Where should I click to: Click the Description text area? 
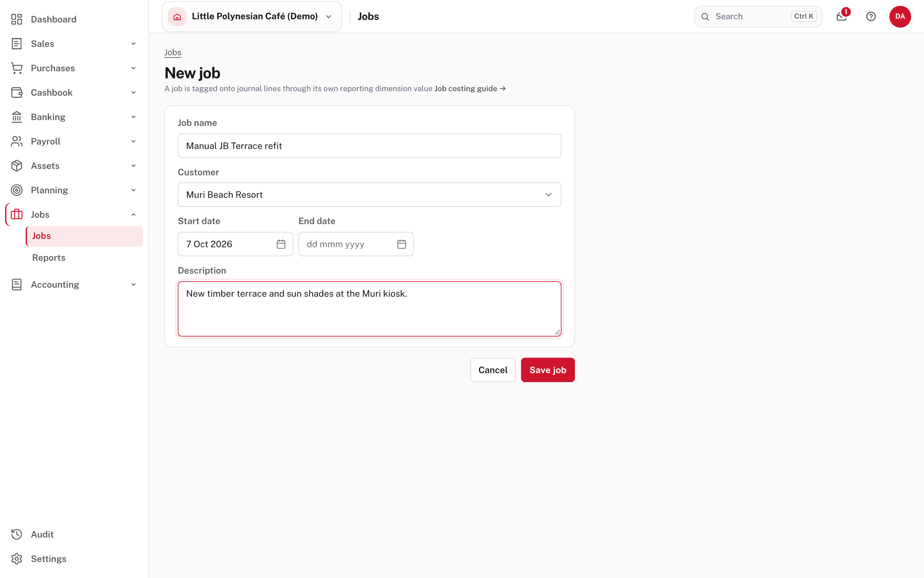point(369,309)
